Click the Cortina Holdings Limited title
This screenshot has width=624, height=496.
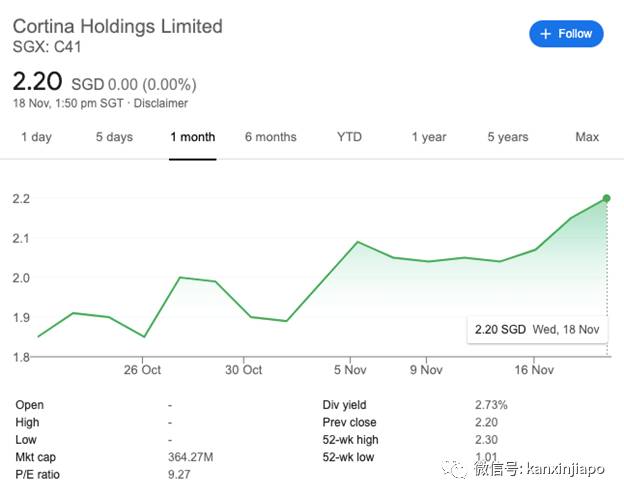(117, 26)
